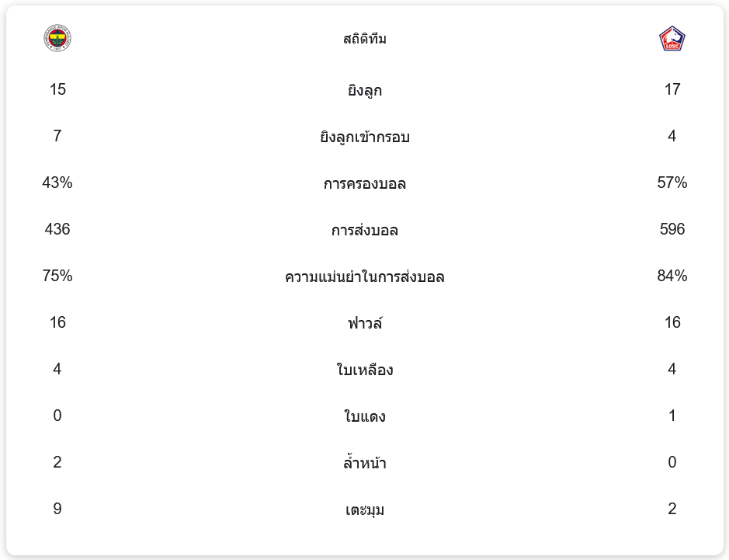Select the สถิติทีม header title
The width and height of the screenshot is (729, 560).
[x=365, y=39]
